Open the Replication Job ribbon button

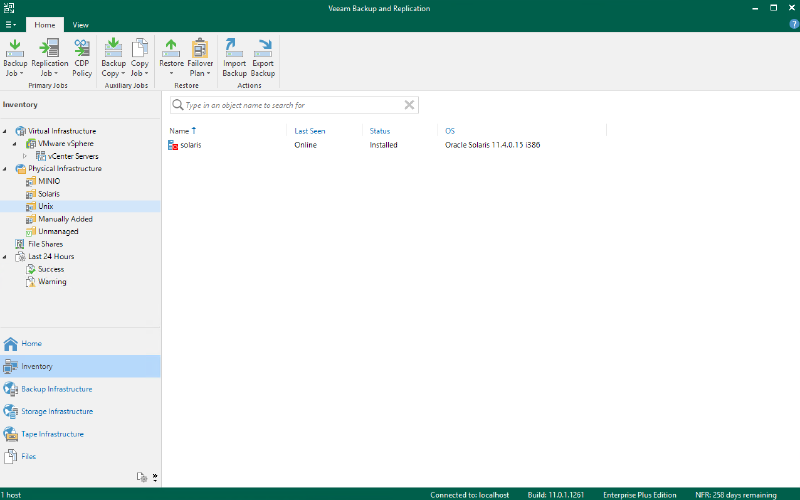click(x=49, y=58)
